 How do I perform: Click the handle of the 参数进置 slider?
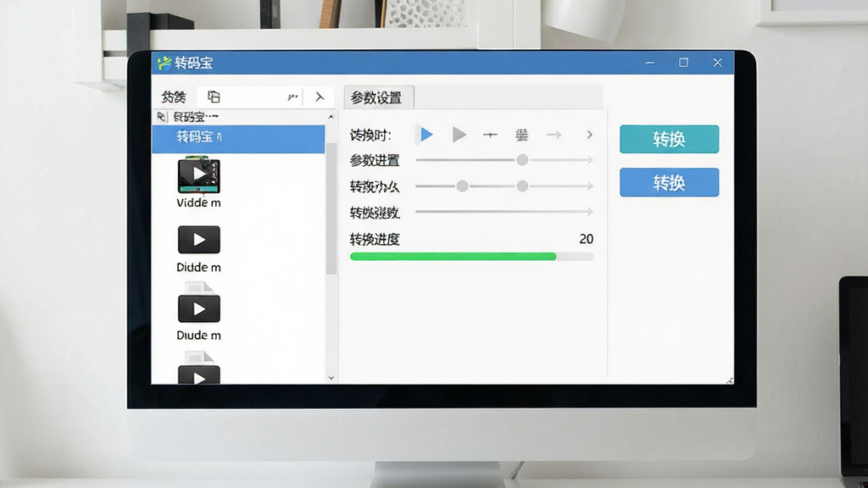[522, 160]
